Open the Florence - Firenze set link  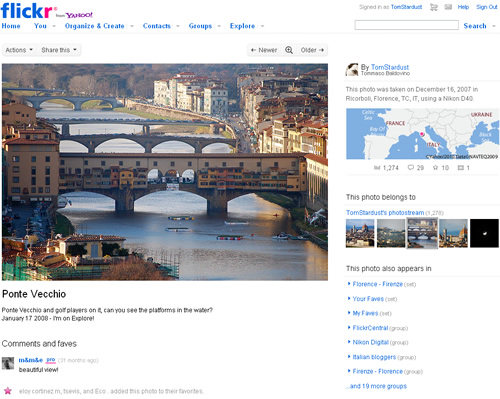pyautogui.click(x=378, y=284)
